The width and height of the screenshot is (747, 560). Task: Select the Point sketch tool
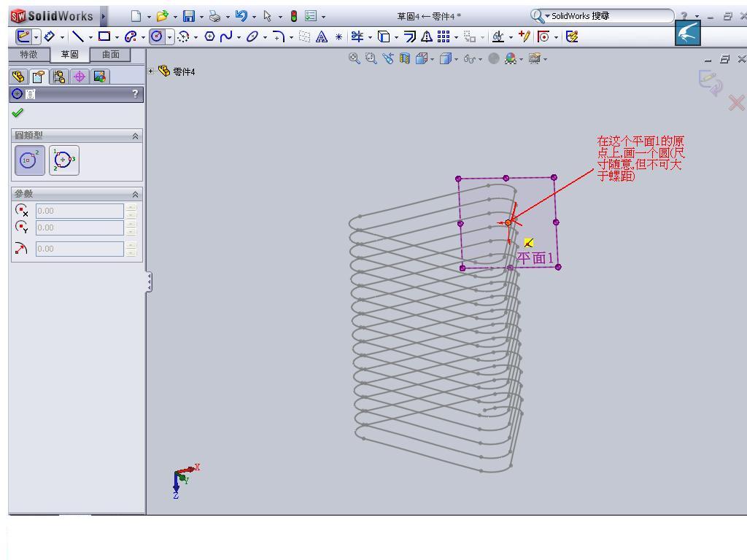pyautogui.click(x=338, y=36)
